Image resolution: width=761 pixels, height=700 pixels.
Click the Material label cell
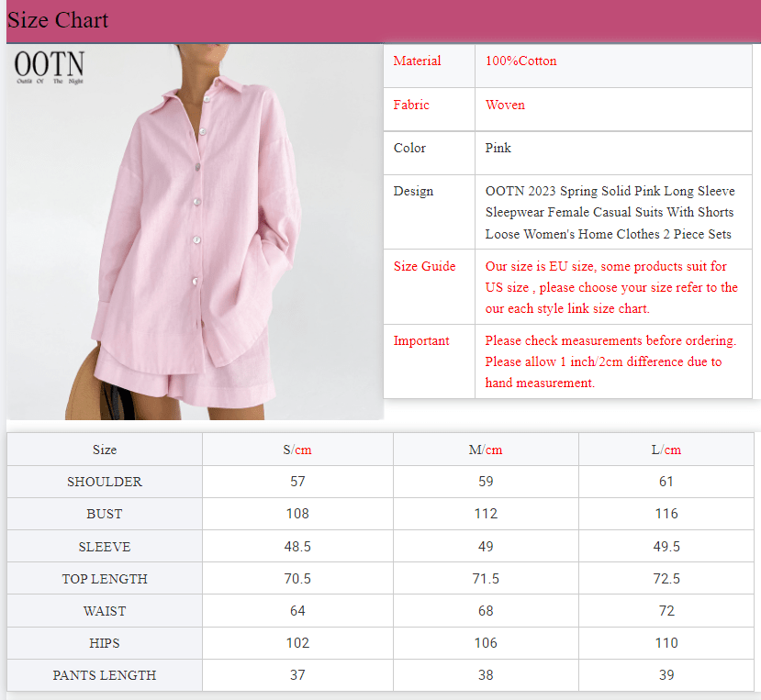pos(417,61)
